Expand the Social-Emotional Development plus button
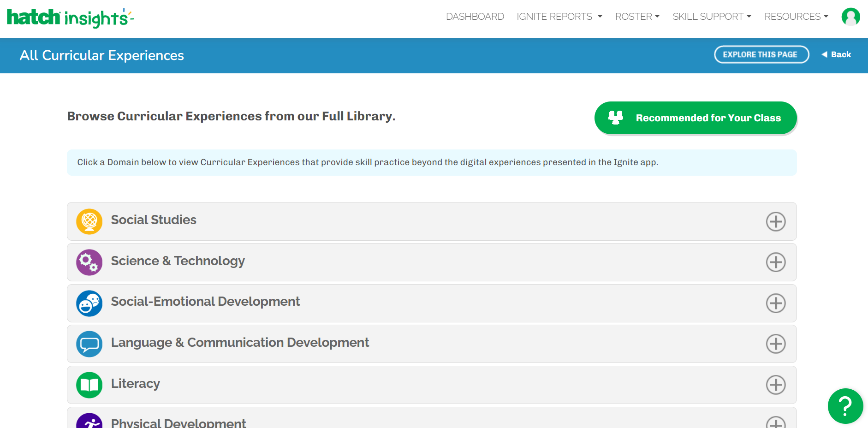868x428 pixels. tap(776, 303)
